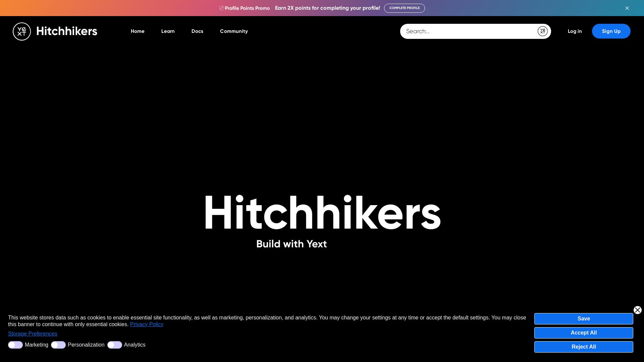Accept All cookies
This screenshot has height=362, width=644.
click(583, 333)
